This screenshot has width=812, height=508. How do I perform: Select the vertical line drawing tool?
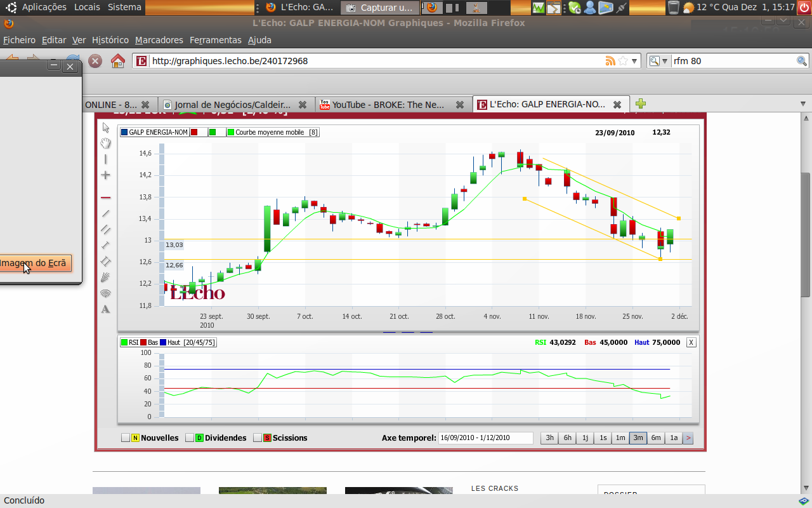click(x=106, y=159)
